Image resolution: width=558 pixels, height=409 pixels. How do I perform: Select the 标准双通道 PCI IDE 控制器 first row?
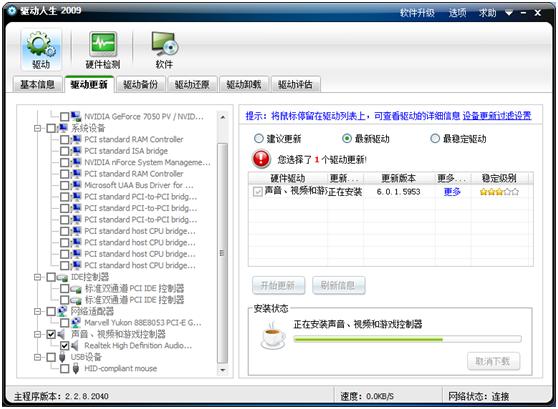click(134, 288)
